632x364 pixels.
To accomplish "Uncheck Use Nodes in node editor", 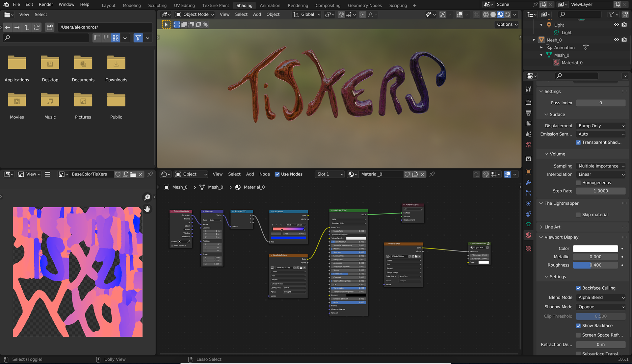I will (277, 174).
